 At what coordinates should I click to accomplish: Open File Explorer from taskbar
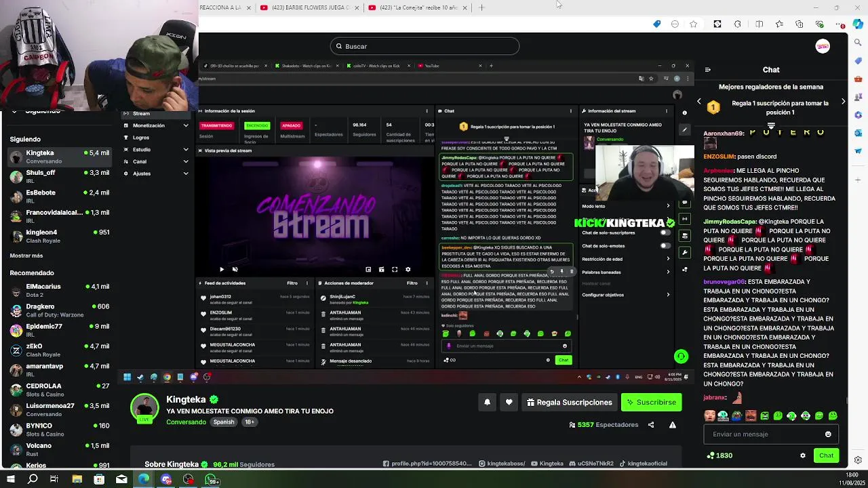click(x=77, y=480)
